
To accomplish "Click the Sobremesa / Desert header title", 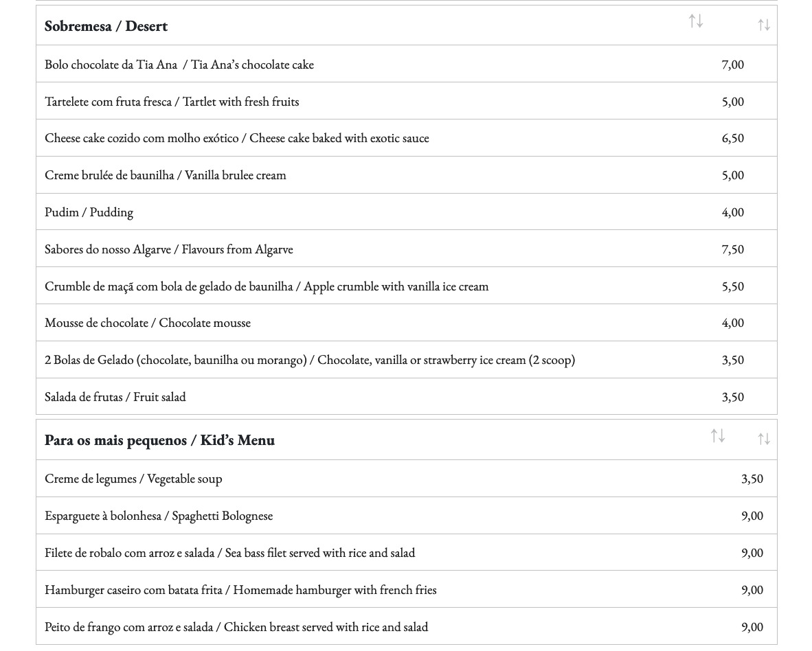I will click(x=106, y=26).
